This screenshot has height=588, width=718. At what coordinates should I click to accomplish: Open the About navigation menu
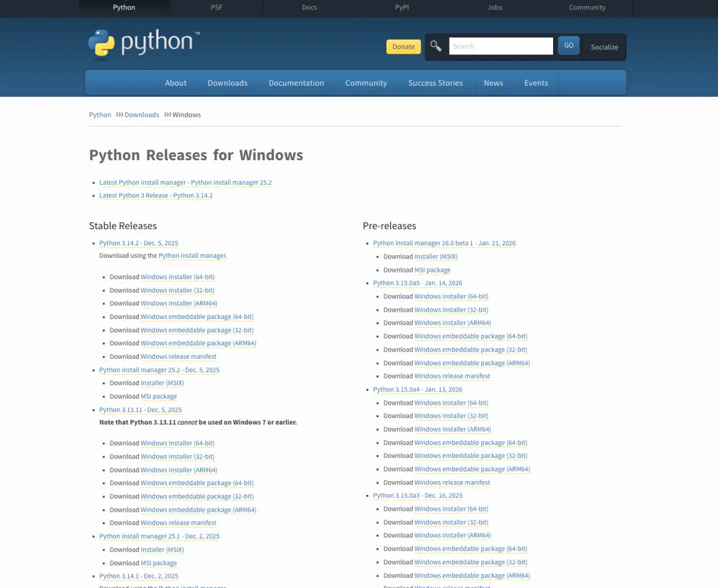click(x=176, y=83)
